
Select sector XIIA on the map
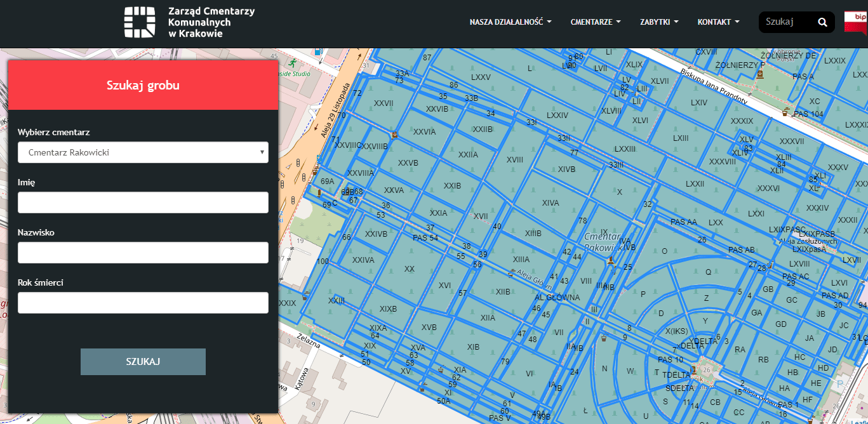(488, 318)
